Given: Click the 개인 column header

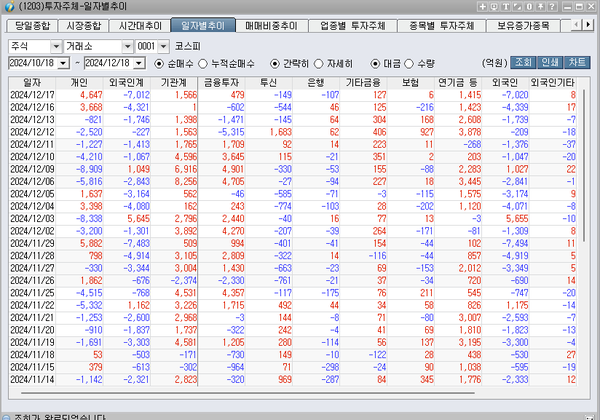Looking at the screenshot, I should tap(79, 83).
